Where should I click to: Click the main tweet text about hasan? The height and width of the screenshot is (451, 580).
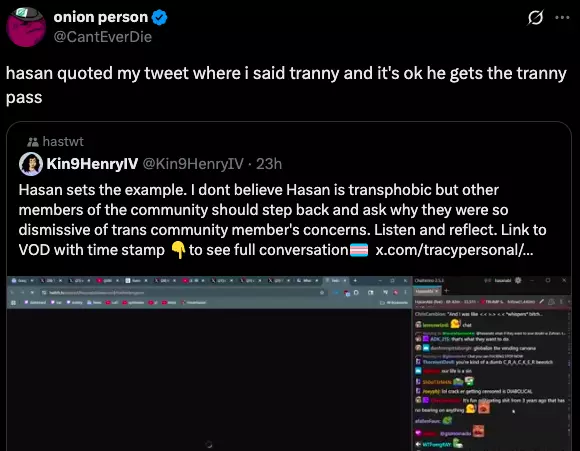tap(286, 85)
